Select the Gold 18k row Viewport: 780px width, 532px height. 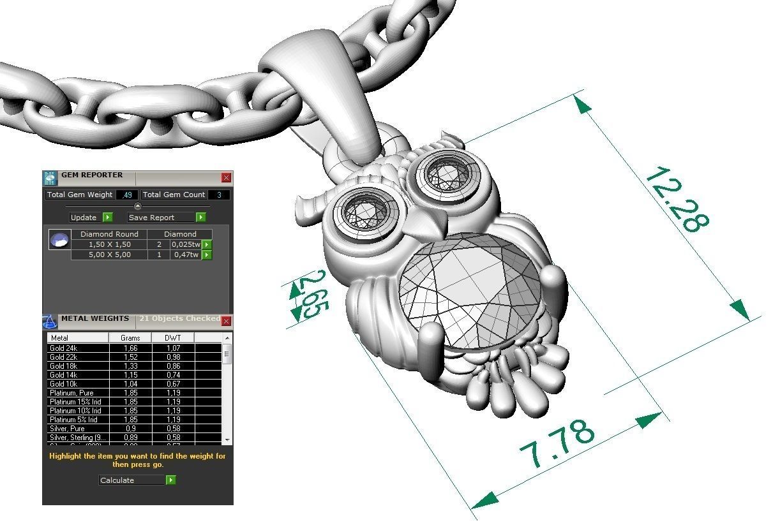(135, 367)
